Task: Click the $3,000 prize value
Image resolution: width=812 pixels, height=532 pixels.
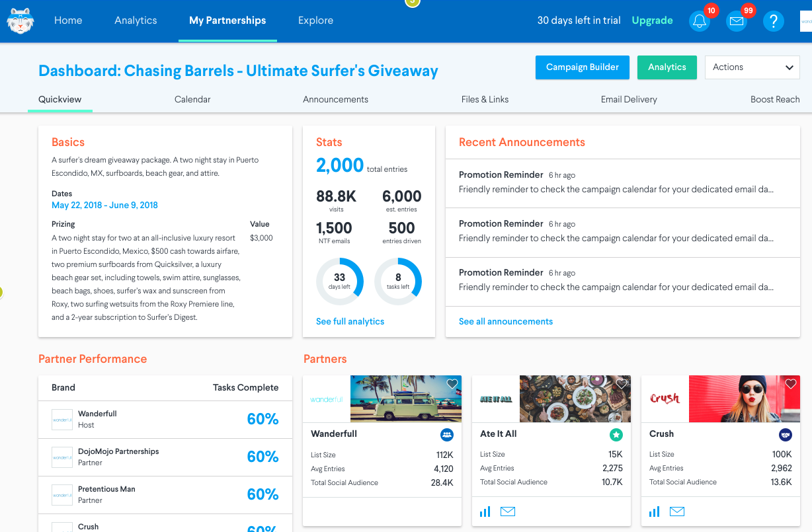Action: [261, 238]
